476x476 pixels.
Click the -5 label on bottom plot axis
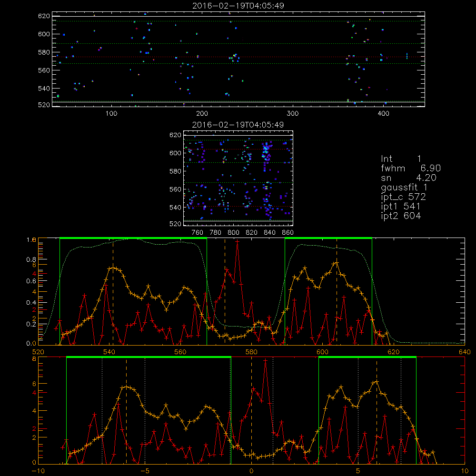[145, 471]
